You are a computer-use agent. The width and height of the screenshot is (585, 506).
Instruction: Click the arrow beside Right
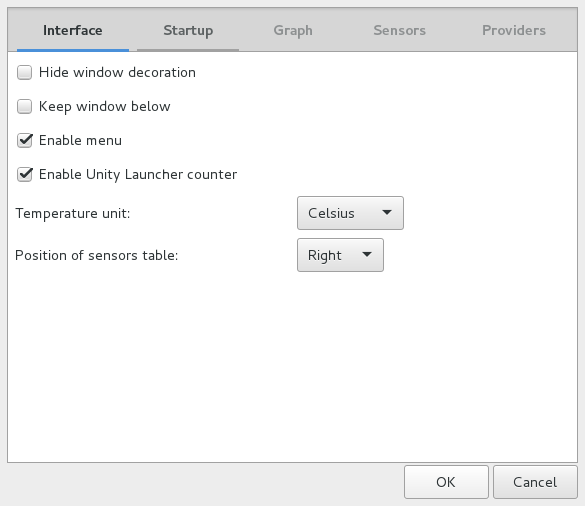pos(367,254)
